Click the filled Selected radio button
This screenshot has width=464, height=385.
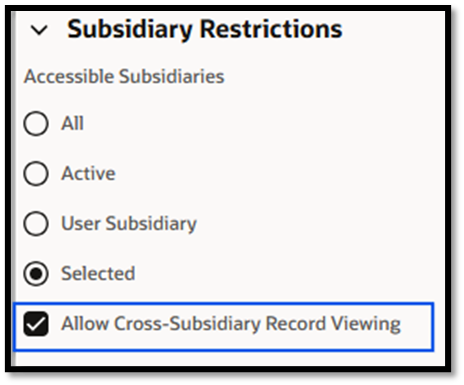[36, 273]
